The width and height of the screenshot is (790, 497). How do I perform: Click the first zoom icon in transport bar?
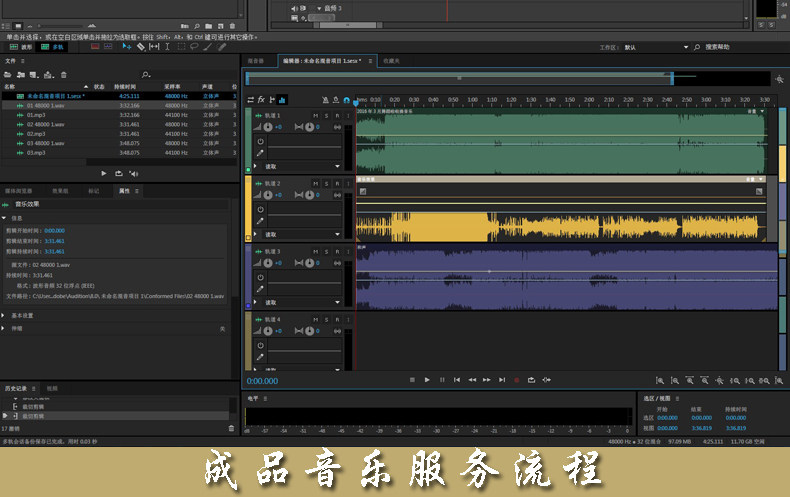coord(660,381)
